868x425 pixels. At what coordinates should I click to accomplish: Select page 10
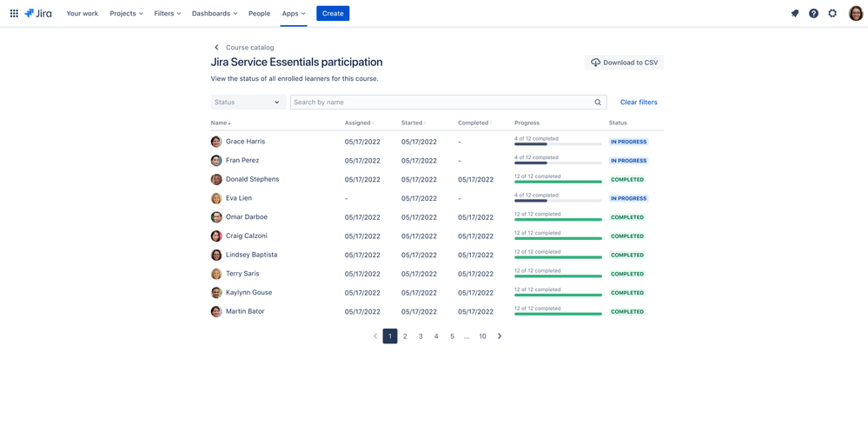[483, 335]
